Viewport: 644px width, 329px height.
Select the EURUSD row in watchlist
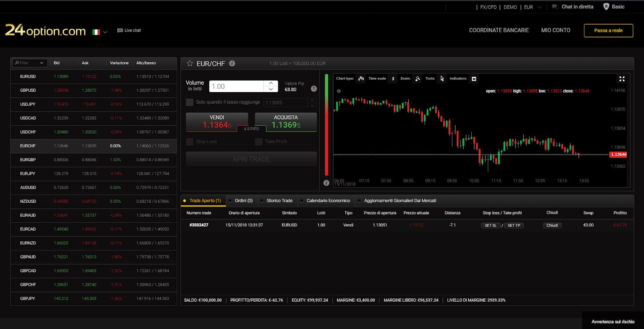coord(93,76)
